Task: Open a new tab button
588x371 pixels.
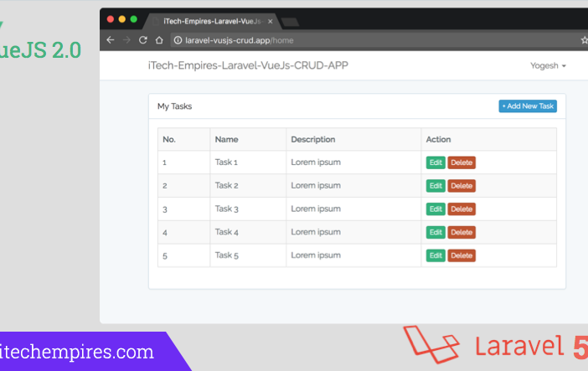Action: pyautogui.click(x=291, y=22)
